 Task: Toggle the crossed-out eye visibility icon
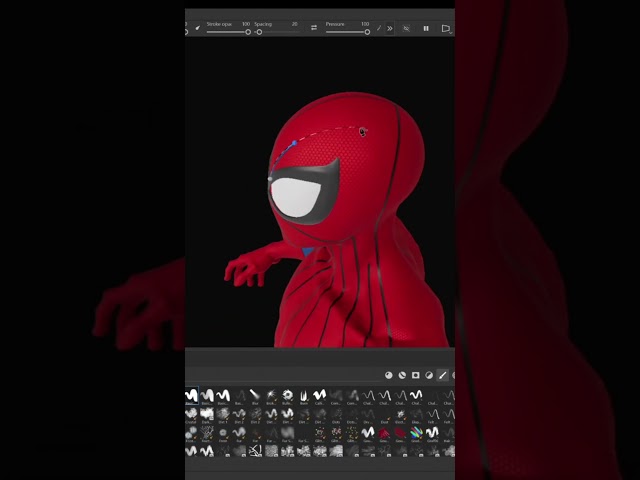pos(406,28)
